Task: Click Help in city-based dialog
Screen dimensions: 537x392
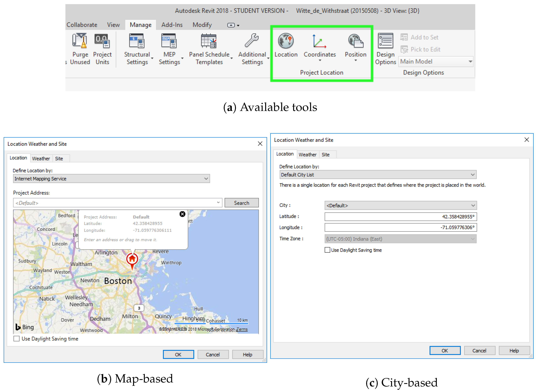Action: (x=514, y=350)
